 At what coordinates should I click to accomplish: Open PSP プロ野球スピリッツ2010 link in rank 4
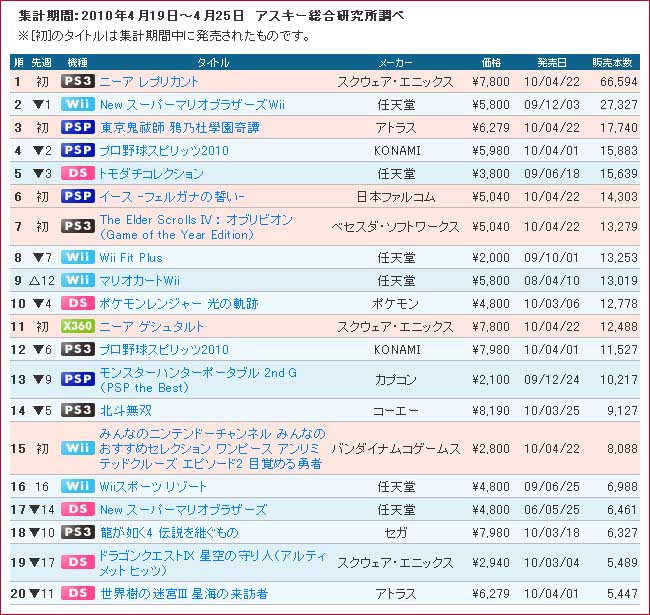click(x=164, y=150)
